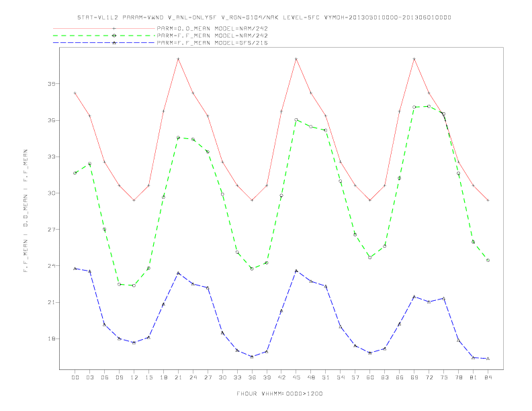Click x-axis forecast hour label 63
Screen dimensions: 532x411
pyautogui.click(x=385, y=377)
